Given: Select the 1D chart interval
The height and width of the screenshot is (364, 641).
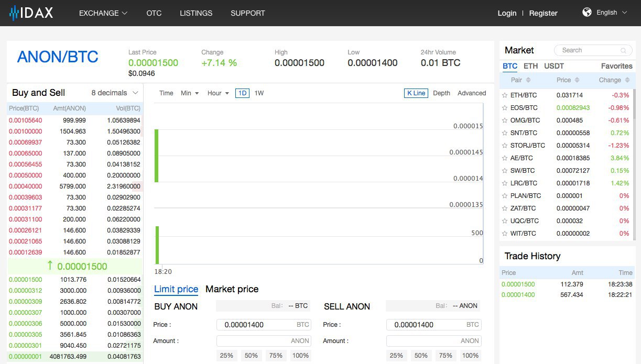Looking at the screenshot, I should (242, 93).
